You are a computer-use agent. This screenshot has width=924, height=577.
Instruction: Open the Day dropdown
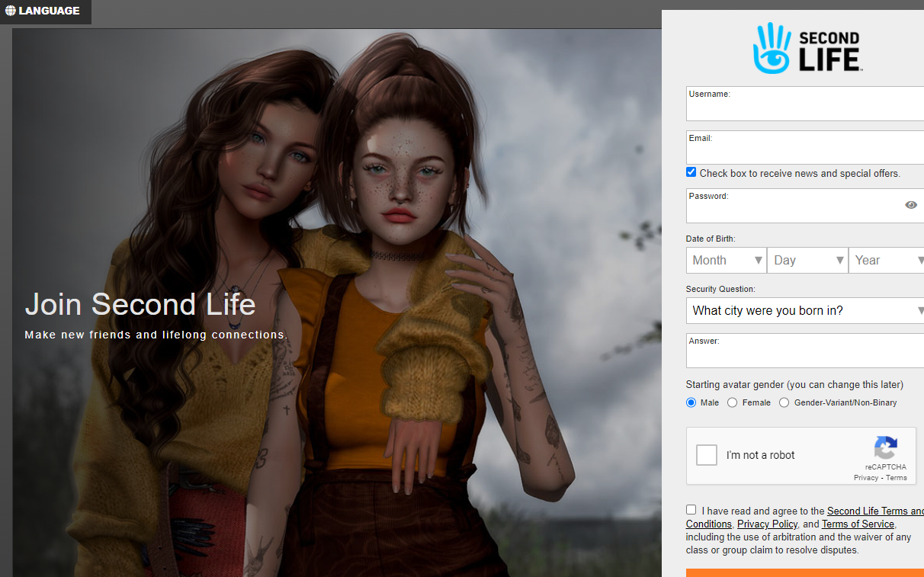[808, 260]
